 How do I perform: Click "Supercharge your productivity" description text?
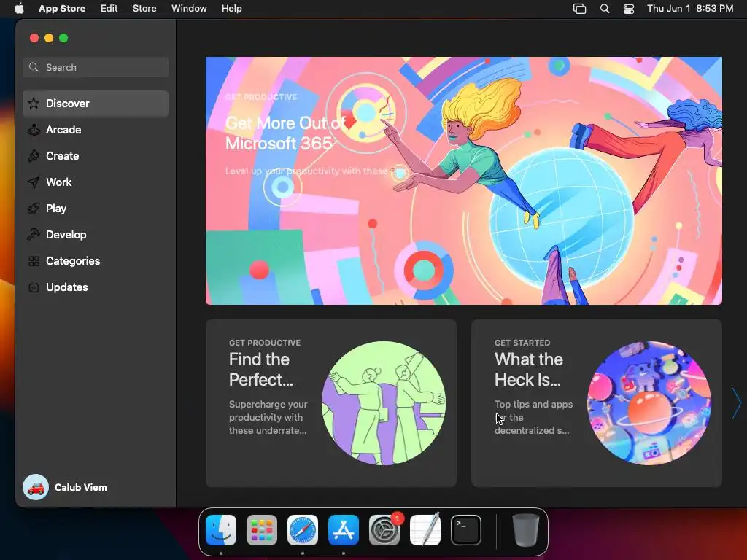pyautogui.click(x=268, y=417)
